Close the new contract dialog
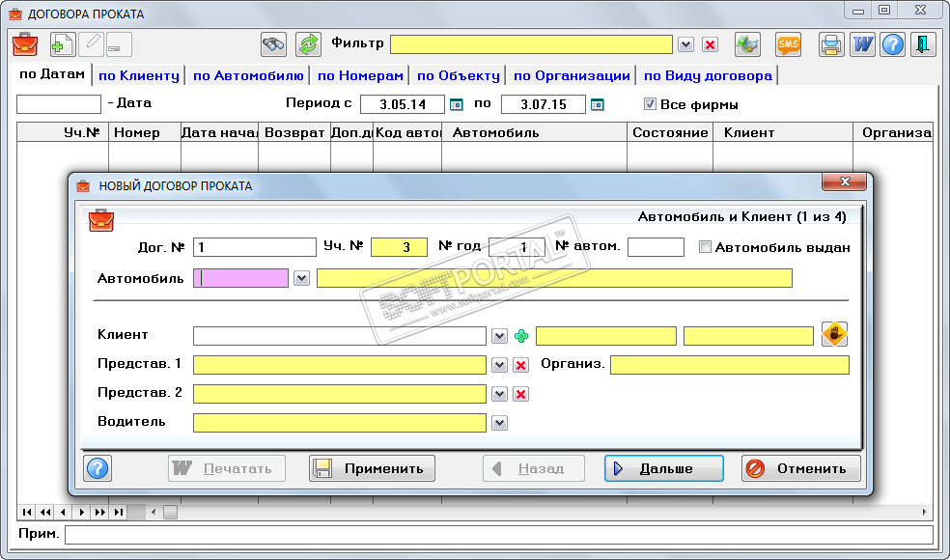This screenshot has height=560, width=950. pos(845,182)
